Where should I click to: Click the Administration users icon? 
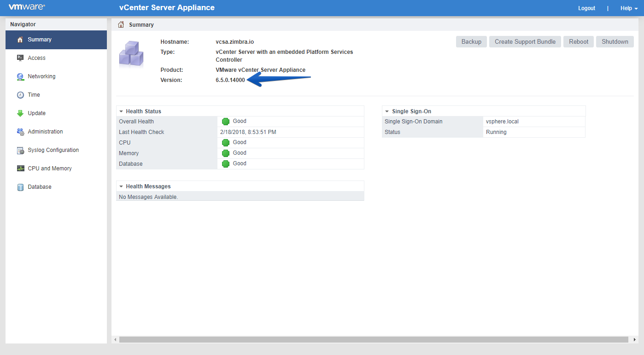pos(20,132)
